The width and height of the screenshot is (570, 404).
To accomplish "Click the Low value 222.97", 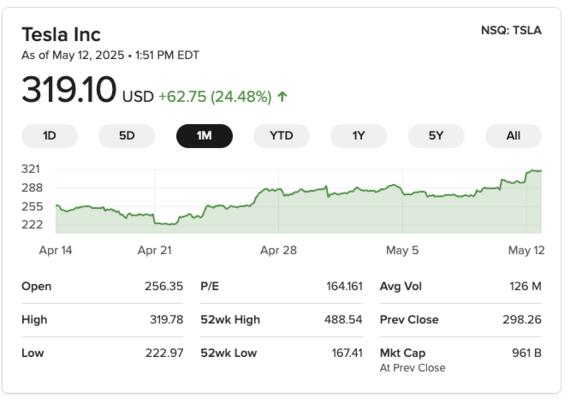I will tap(164, 353).
